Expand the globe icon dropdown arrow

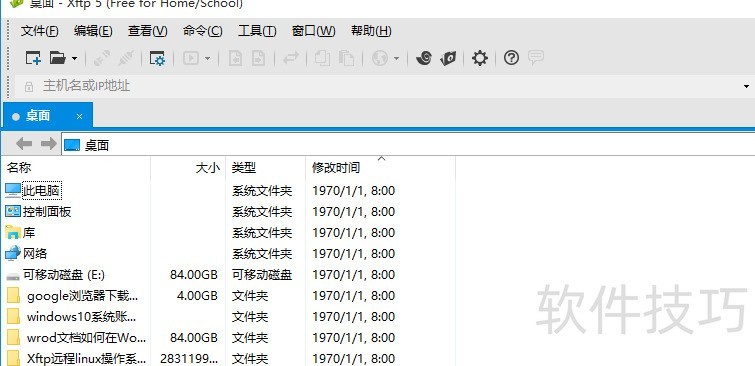[x=396, y=59]
